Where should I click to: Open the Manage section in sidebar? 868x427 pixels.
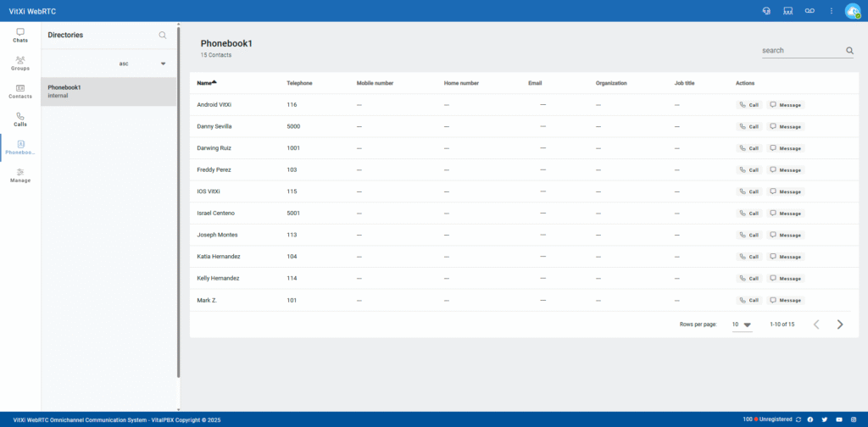click(20, 175)
